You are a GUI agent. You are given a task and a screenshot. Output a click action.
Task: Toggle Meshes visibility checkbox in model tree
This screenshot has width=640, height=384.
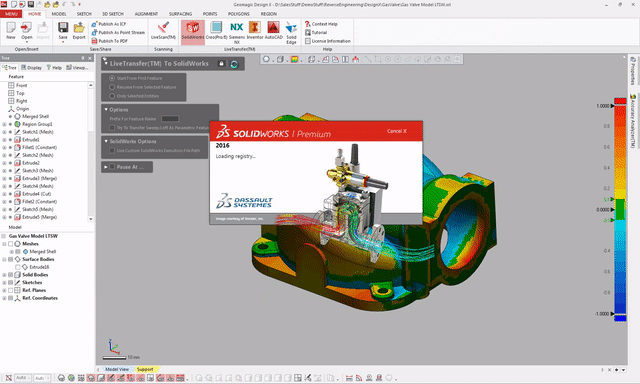pyautogui.click(x=11, y=244)
